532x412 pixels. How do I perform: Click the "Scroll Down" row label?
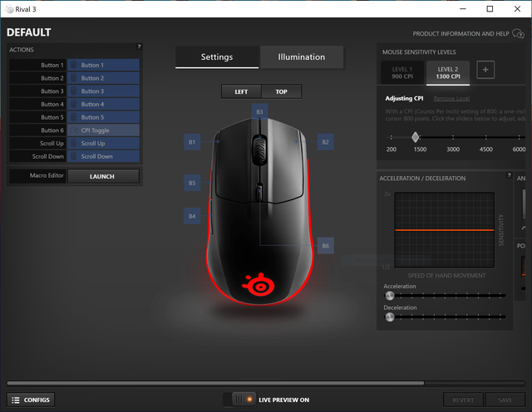48,156
